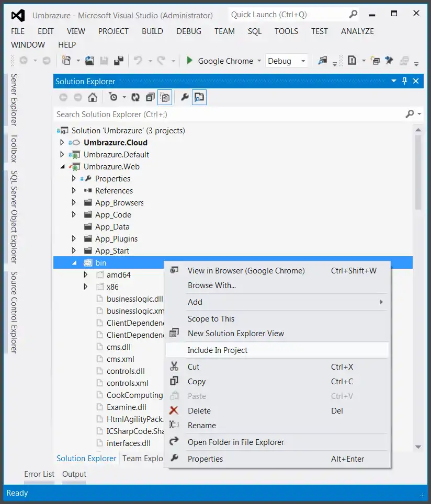The height and width of the screenshot is (504, 431).
Task: Click the Navigate Backward toolbar icon
Action: click(x=24, y=61)
